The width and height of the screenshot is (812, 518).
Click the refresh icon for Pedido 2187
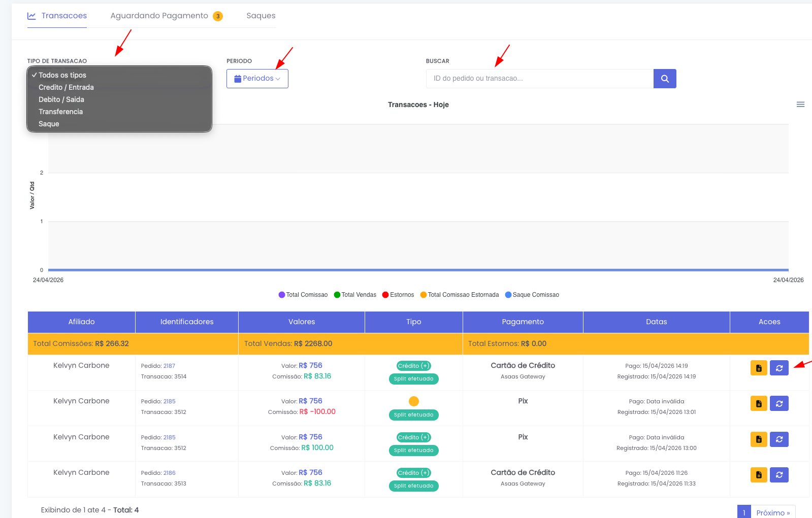(x=779, y=368)
